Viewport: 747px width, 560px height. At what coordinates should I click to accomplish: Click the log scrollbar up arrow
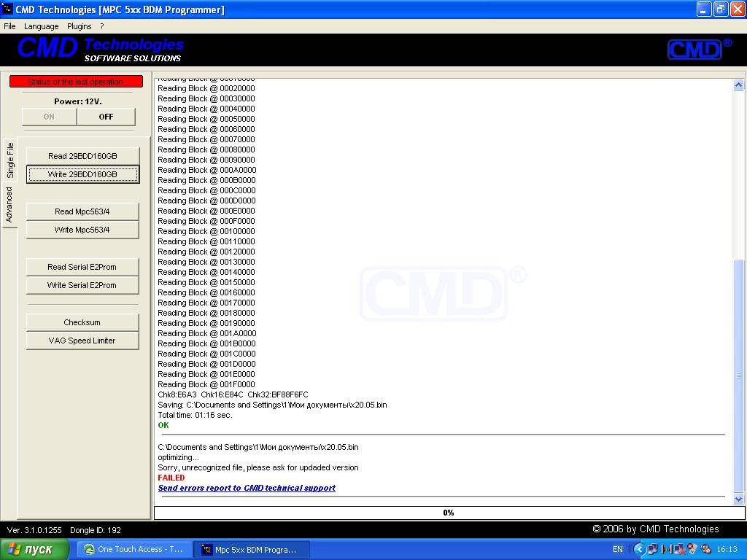pos(738,85)
